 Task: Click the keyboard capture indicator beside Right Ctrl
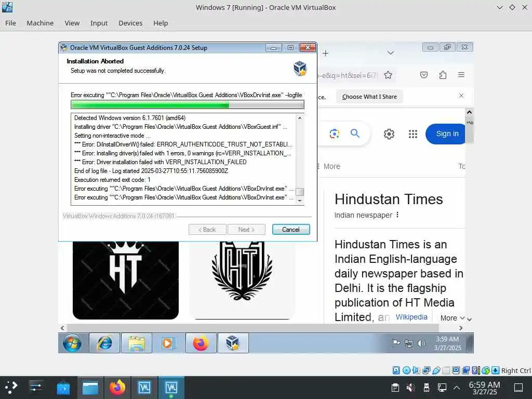pyautogui.click(x=495, y=370)
